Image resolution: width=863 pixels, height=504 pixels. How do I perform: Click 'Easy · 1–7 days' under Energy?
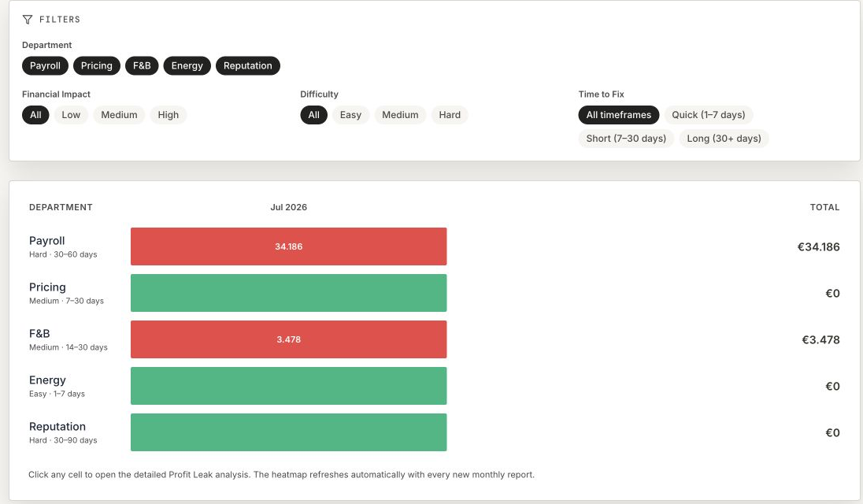point(57,394)
